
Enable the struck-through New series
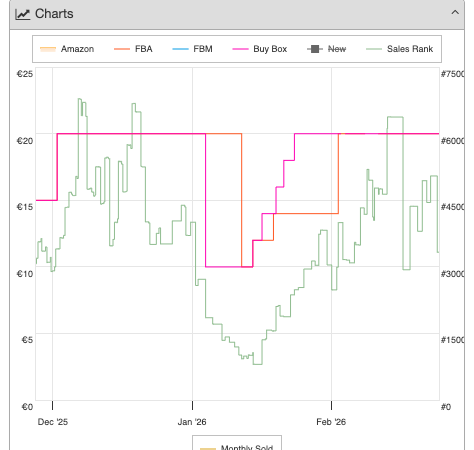click(327, 49)
